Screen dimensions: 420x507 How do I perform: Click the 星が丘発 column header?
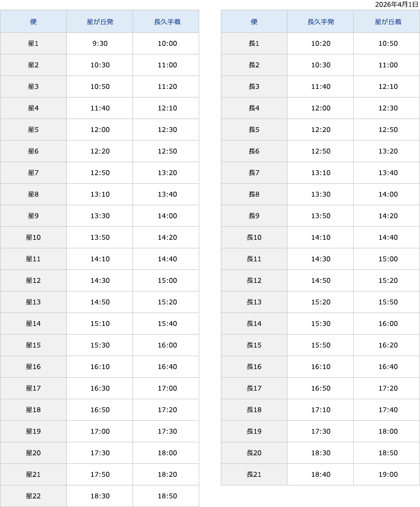tap(100, 22)
